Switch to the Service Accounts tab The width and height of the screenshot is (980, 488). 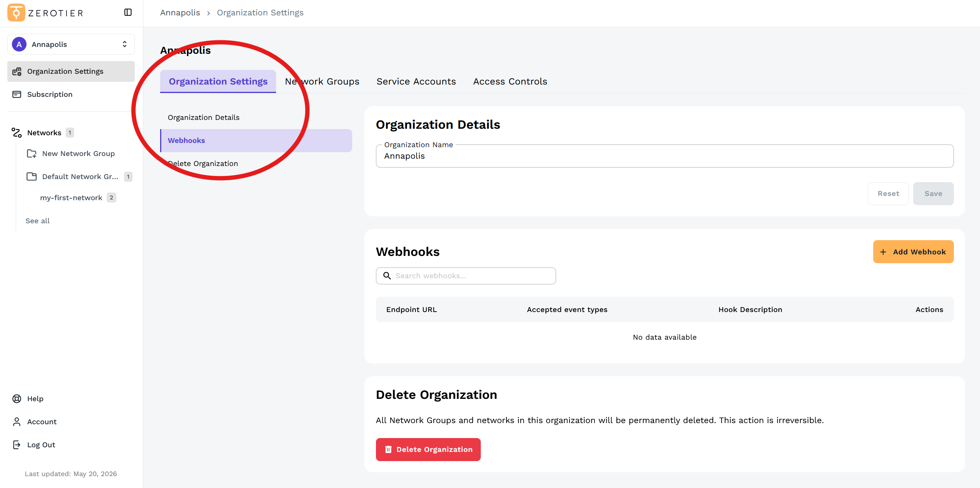coord(416,81)
